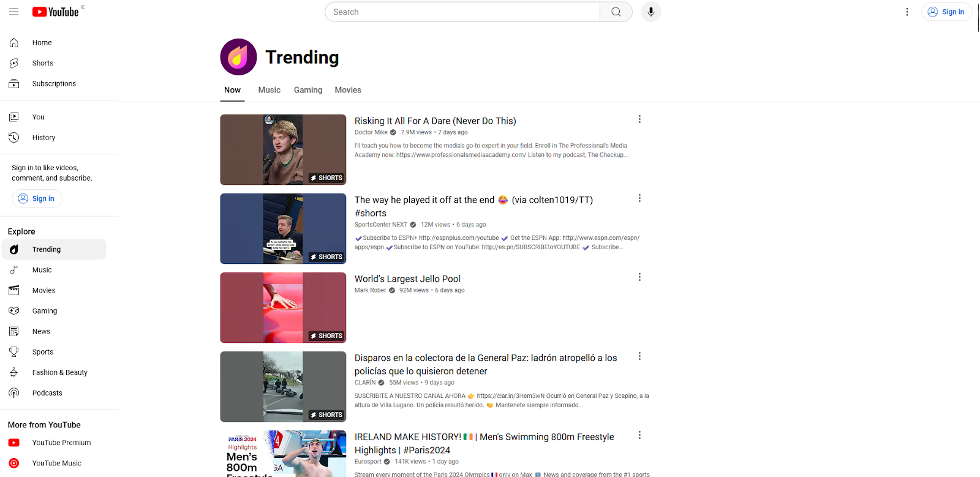The width and height of the screenshot is (980, 477).
Task: Open Podcasts from Explore section
Action: [x=47, y=393]
